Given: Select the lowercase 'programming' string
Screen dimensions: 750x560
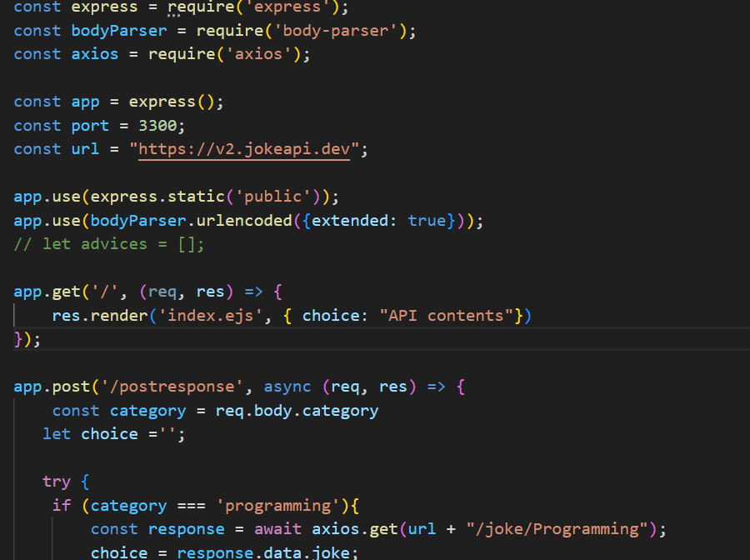Looking at the screenshot, I should click(277, 506).
